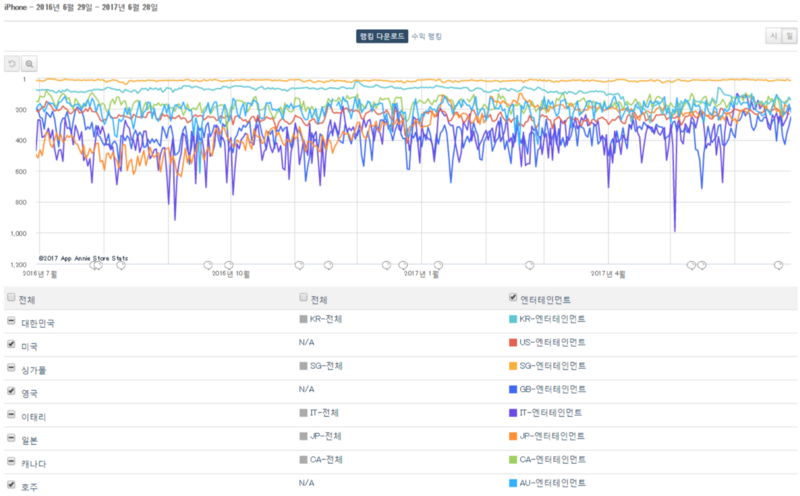Click the SG-엔터테인먼트 legend label
Viewport: 800px width, 496px height.
click(x=552, y=366)
